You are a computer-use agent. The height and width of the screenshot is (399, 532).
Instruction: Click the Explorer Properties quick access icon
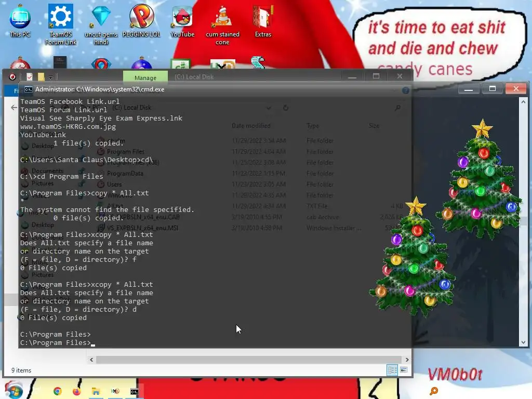click(x=30, y=77)
